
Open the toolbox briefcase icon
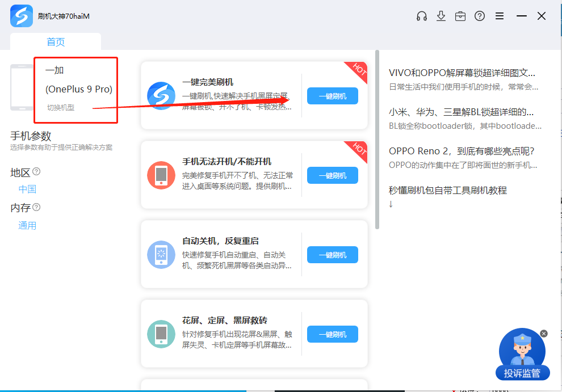(x=460, y=16)
